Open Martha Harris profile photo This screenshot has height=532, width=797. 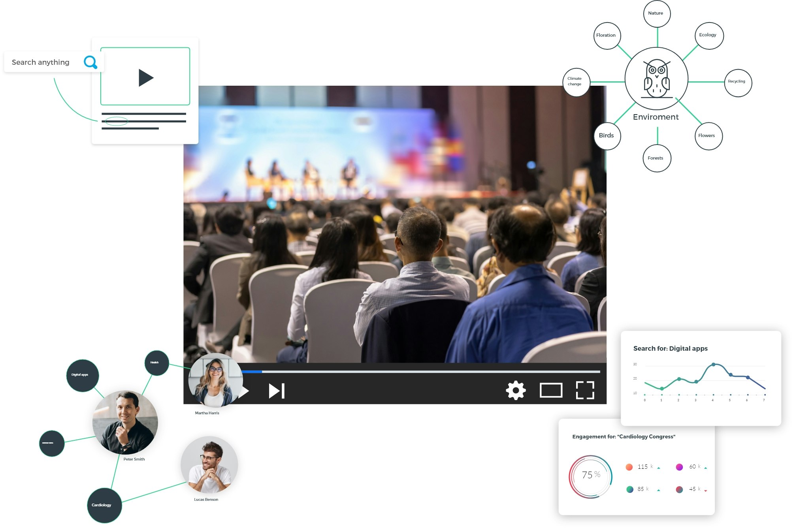coord(215,381)
